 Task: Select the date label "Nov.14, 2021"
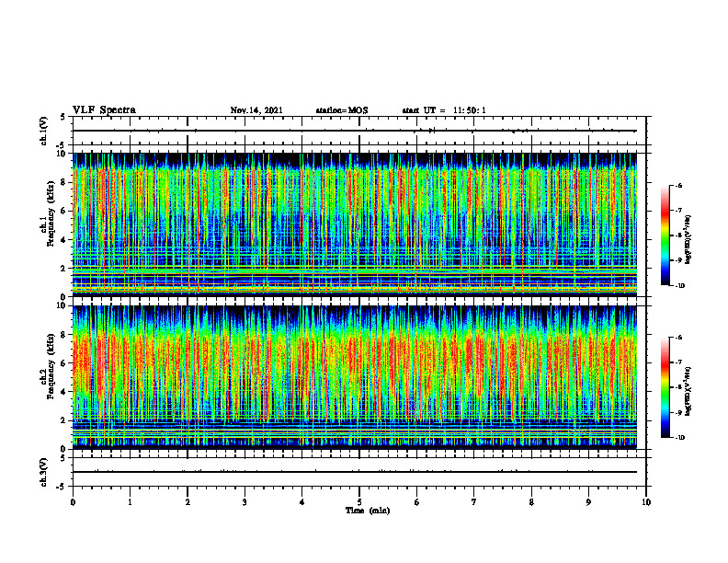(x=256, y=110)
